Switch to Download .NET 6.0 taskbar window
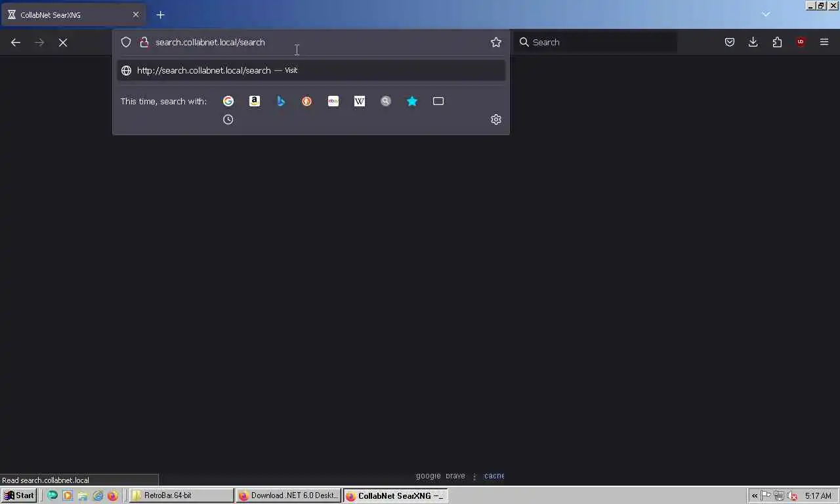840x504 pixels. [288, 495]
